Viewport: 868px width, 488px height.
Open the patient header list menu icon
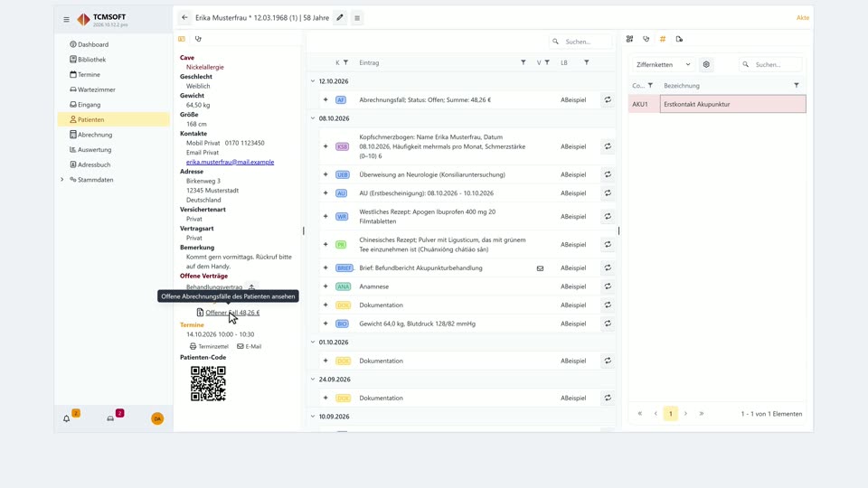[357, 18]
